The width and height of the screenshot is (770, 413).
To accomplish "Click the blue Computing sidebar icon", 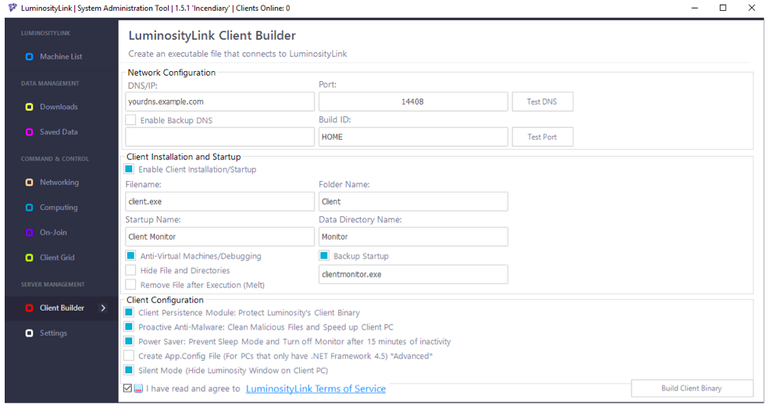I will pyautogui.click(x=29, y=207).
